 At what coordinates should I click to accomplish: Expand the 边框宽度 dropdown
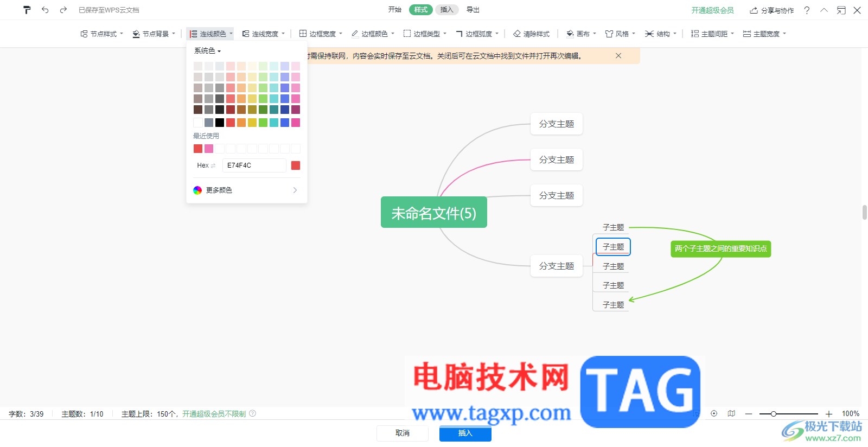341,34
